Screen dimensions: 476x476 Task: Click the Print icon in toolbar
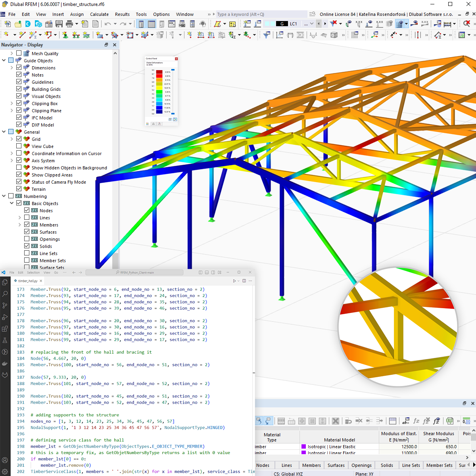tap(69, 24)
